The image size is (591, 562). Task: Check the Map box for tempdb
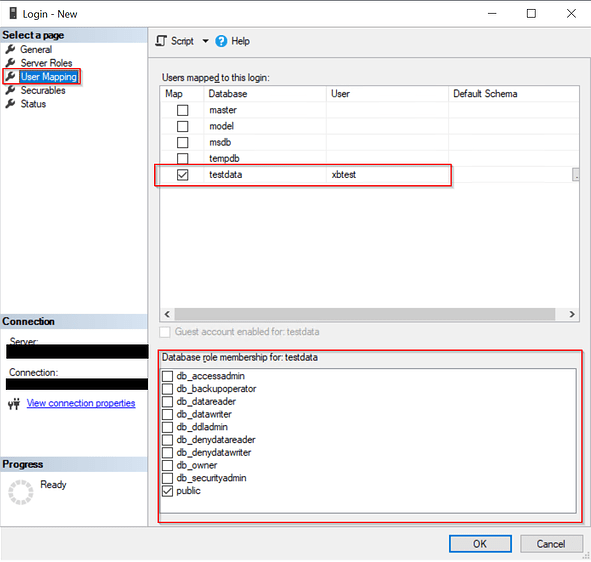click(182, 158)
